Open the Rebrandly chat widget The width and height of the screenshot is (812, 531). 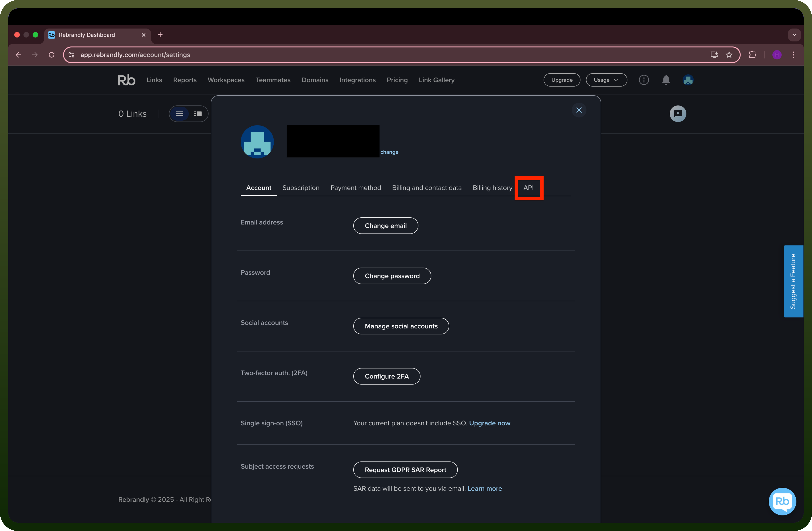[x=782, y=501]
